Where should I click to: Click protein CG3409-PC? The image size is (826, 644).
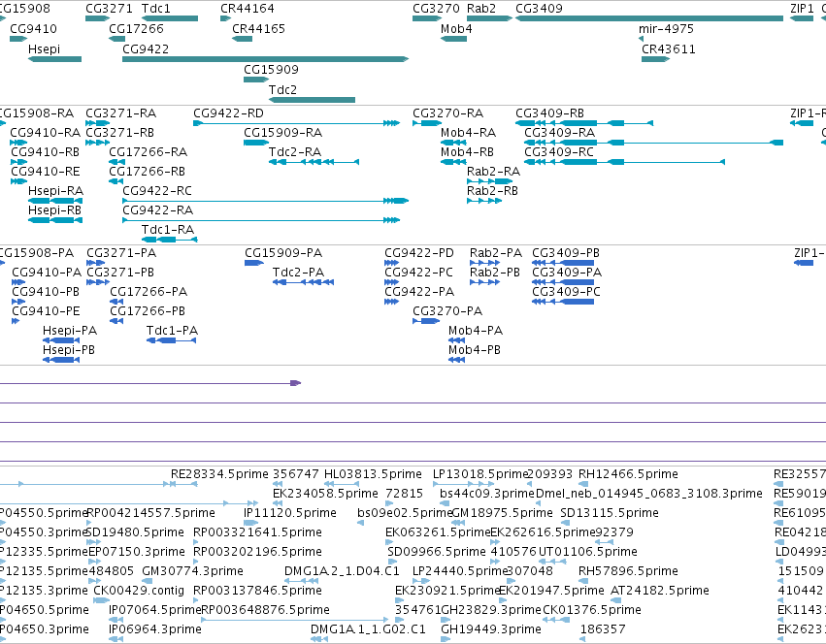click(x=566, y=292)
